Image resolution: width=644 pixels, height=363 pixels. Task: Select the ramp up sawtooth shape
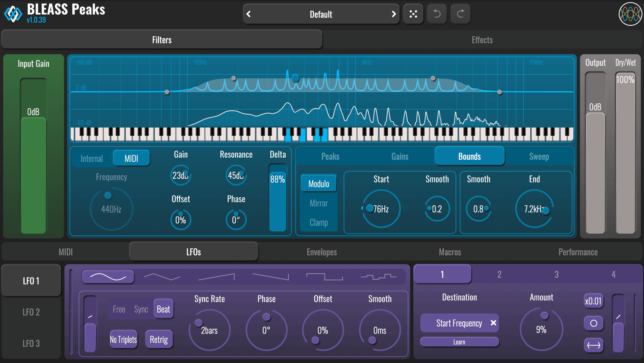click(216, 277)
